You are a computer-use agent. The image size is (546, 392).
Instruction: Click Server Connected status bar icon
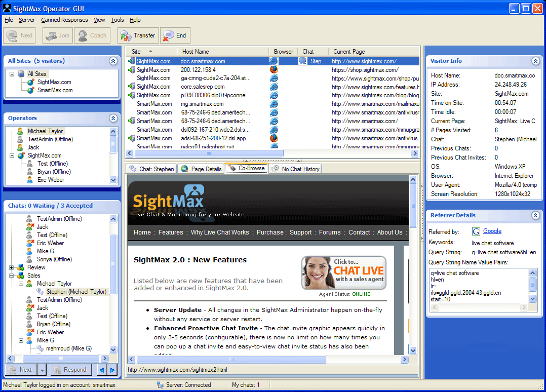pyautogui.click(x=160, y=385)
